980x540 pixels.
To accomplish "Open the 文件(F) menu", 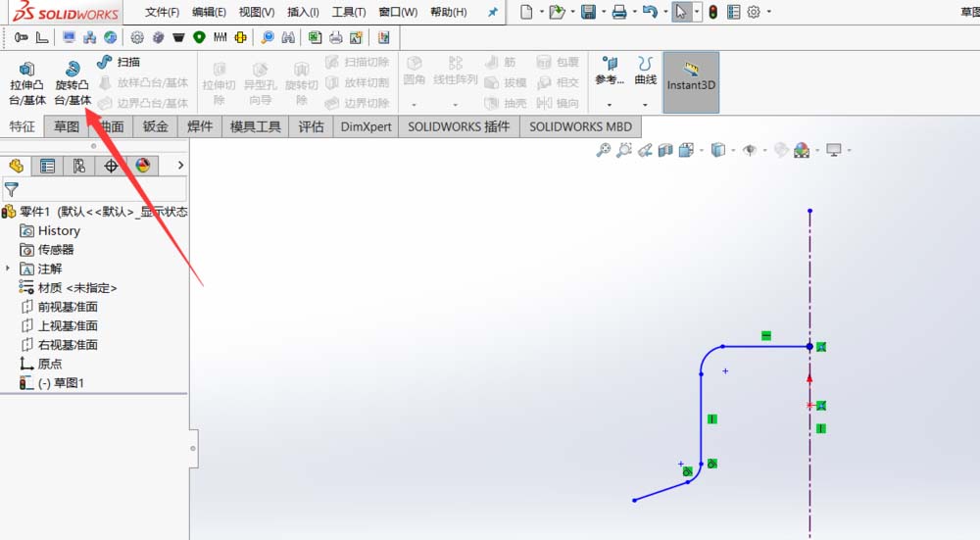I will pyautogui.click(x=162, y=12).
